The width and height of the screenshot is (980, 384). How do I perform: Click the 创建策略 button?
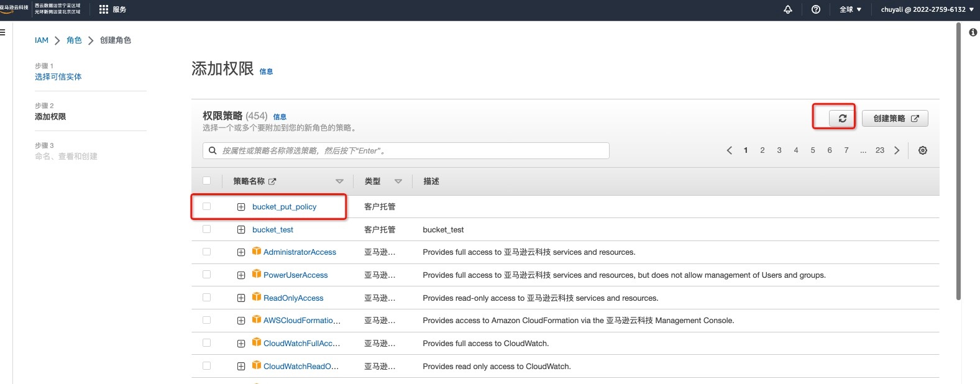[x=895, y=118]
